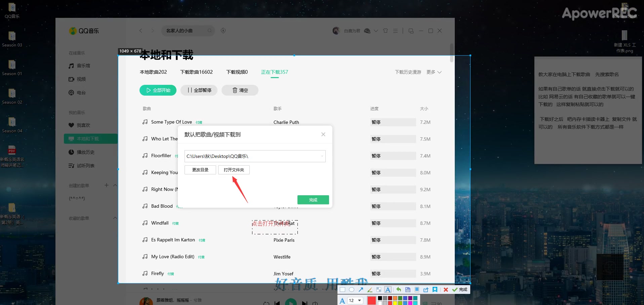This screenshot has width=644, height=305.
Task: Switch to 下载歌曲16602 tab
Action: coord(196,72)
